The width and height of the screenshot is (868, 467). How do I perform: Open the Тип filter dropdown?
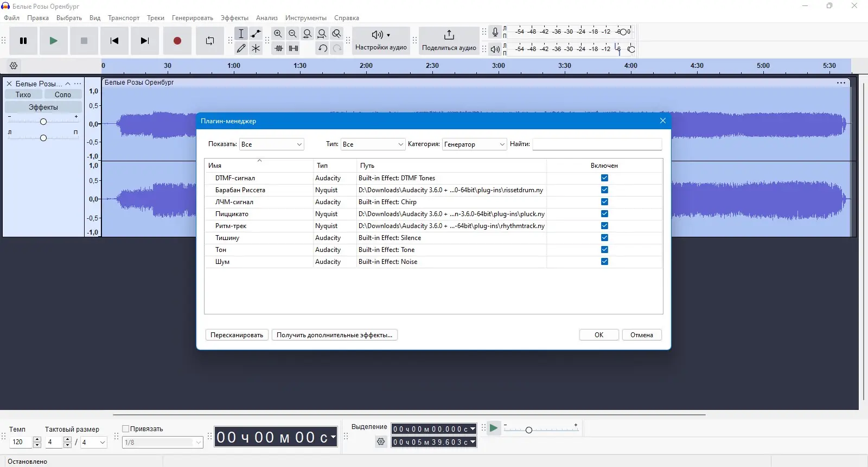373,144
